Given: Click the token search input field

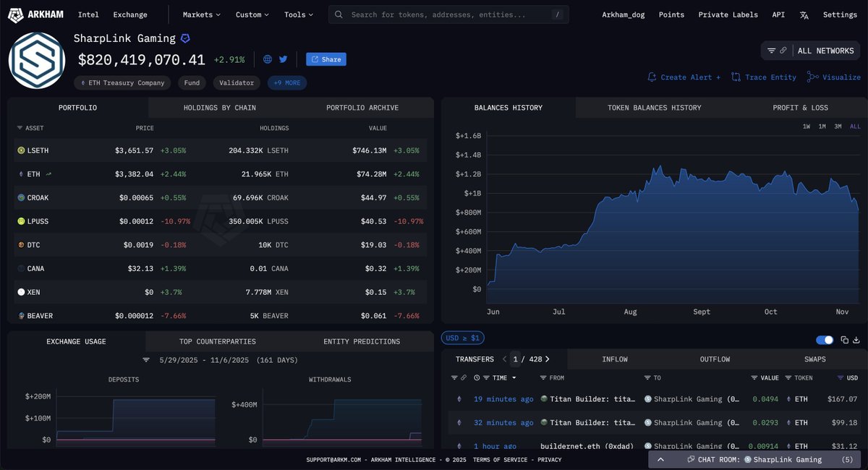Looking at the screenshot, I should [x=448, y=14].
